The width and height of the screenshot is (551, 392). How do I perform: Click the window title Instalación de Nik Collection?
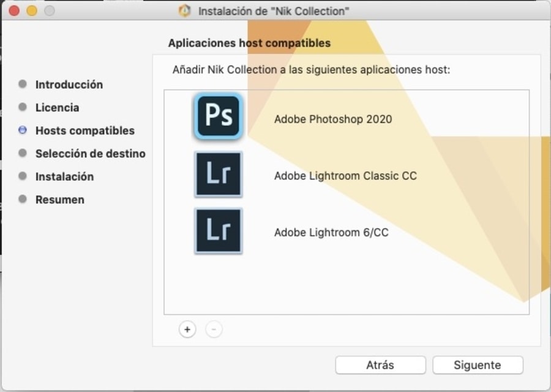click(x=274, y=11)
